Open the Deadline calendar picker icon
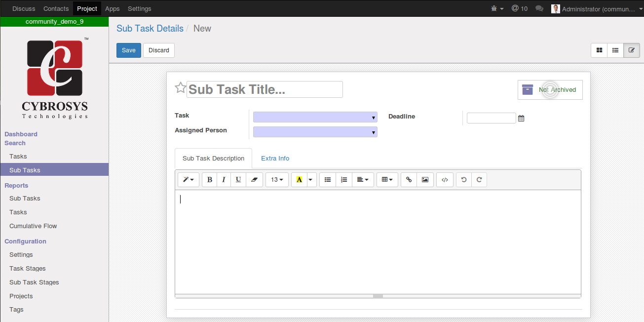The image size is (644, 322). click(x=521, y=119)
